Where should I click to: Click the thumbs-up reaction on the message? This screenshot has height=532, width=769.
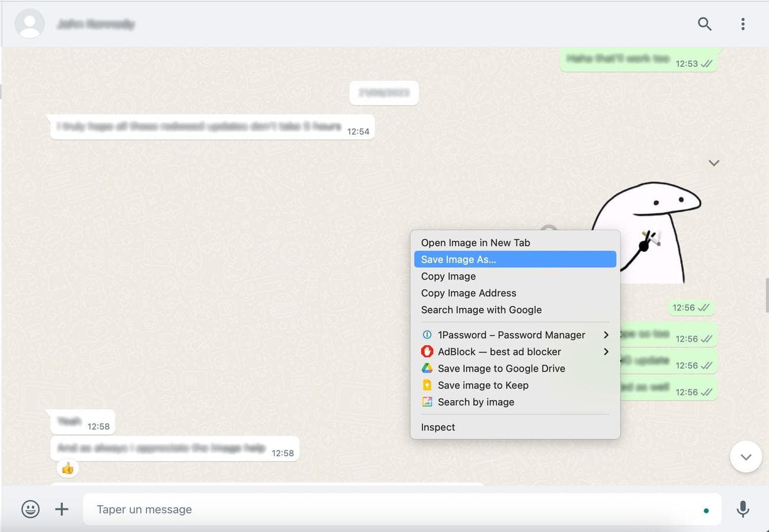coord(67,468)
